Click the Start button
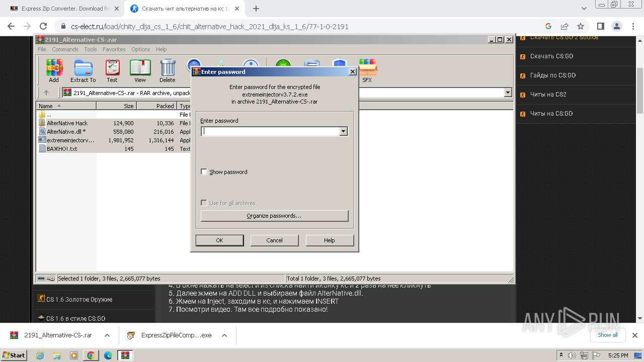The width and height of the screenshot is (644, 362). pyautogui.click(x=14, y=355)
